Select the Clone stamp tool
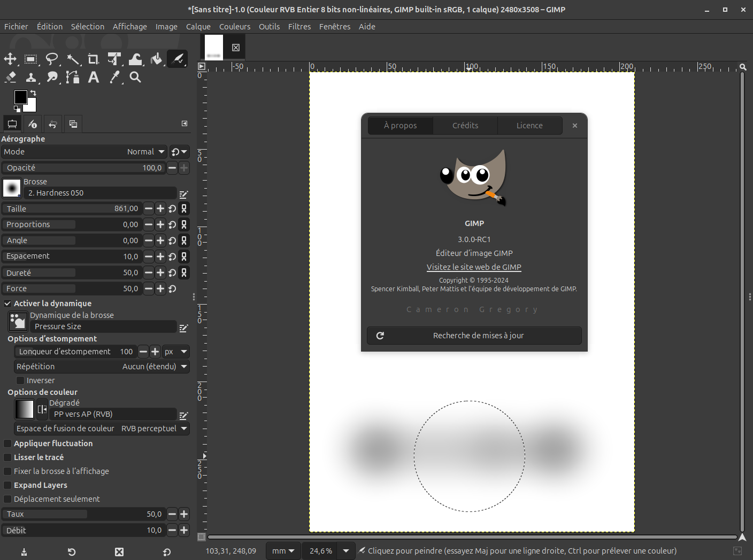The height and width of the screenshot is (560, 753). point(31,77)
